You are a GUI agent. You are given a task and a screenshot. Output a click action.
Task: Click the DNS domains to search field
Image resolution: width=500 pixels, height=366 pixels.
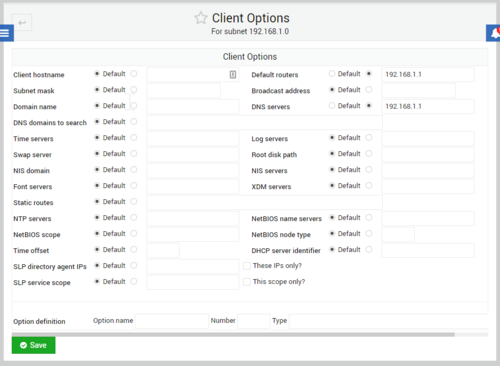(264, 122)
